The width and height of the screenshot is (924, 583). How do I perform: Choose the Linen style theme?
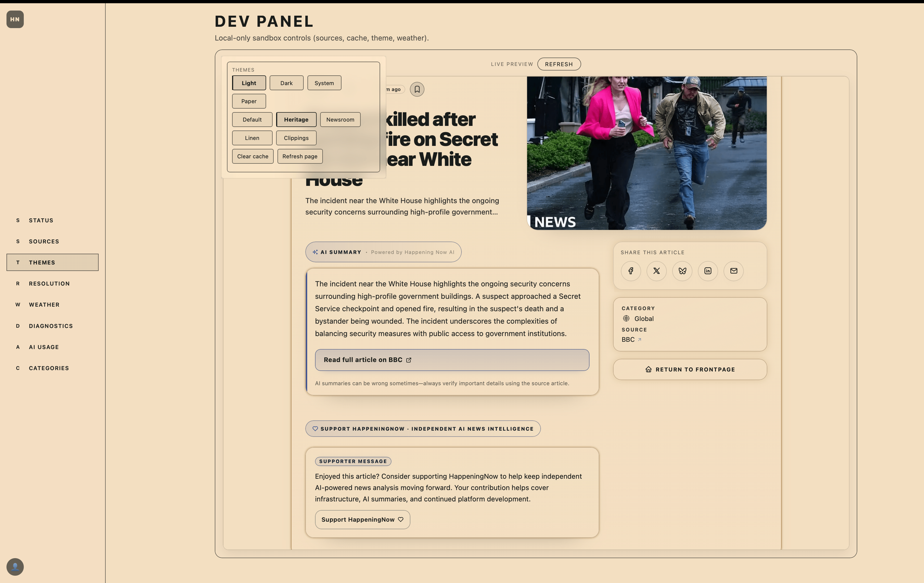point(252,138)
